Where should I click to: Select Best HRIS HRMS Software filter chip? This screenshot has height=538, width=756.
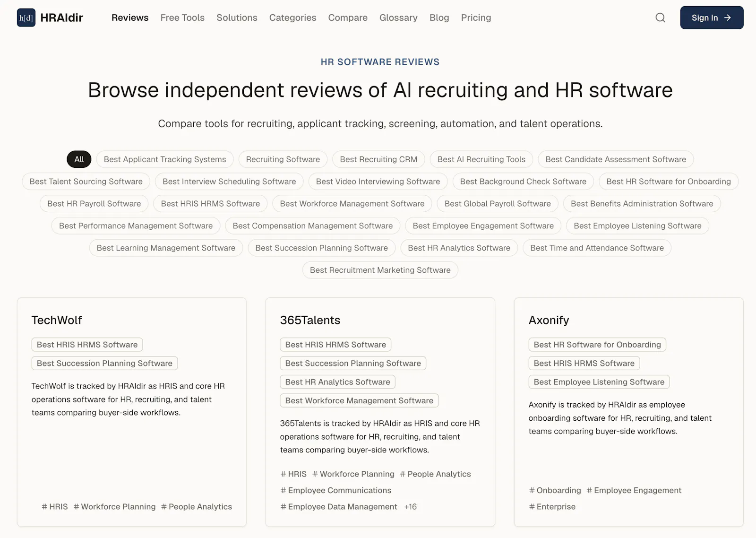coord(210,204)
